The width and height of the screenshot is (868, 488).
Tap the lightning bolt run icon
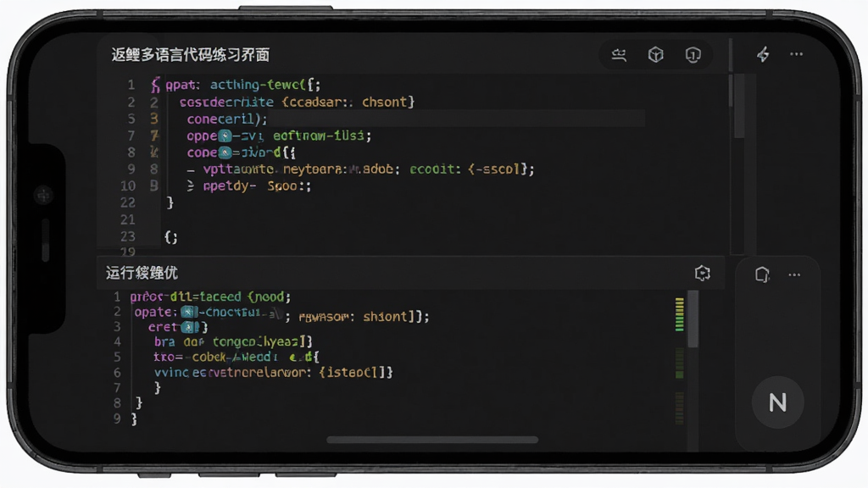click(764, 54)
